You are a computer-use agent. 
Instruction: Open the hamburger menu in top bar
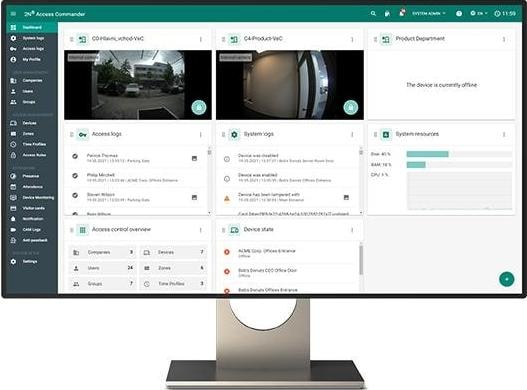13,14
